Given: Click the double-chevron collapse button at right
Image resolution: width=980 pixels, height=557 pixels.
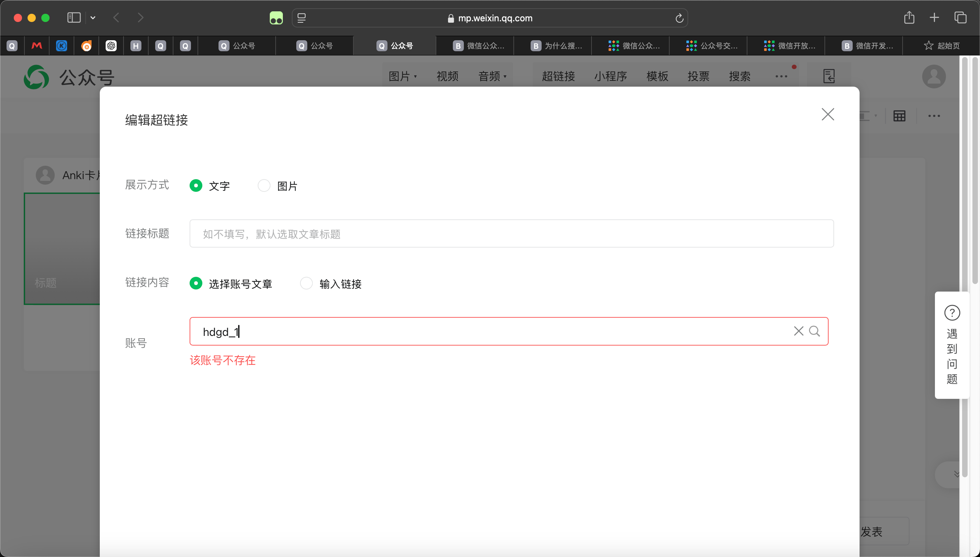Looking at the screenshot, I should pos(956,474).
